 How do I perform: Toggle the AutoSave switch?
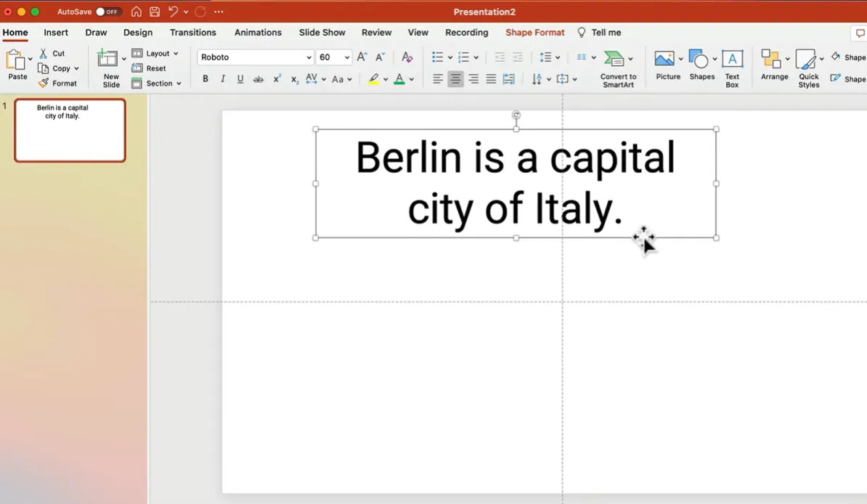point(108,12)
